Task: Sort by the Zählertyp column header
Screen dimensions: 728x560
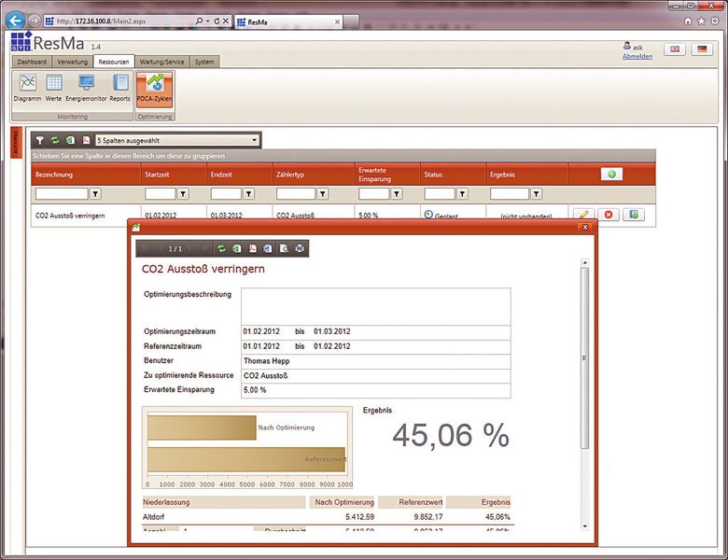Action: click(x=290, y=175)
